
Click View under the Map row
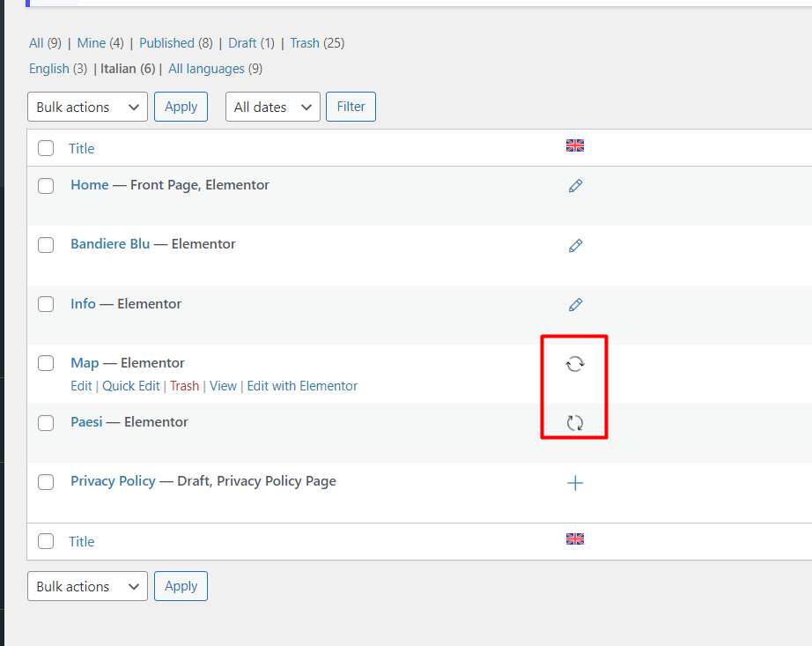pyautogui.click(x=223, y=386)
